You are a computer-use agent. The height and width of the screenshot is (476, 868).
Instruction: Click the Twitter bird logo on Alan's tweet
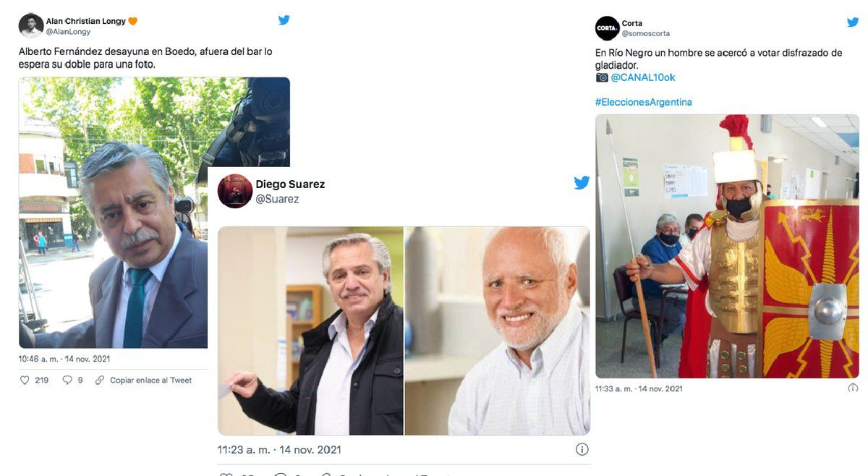[x=284, y=20]
